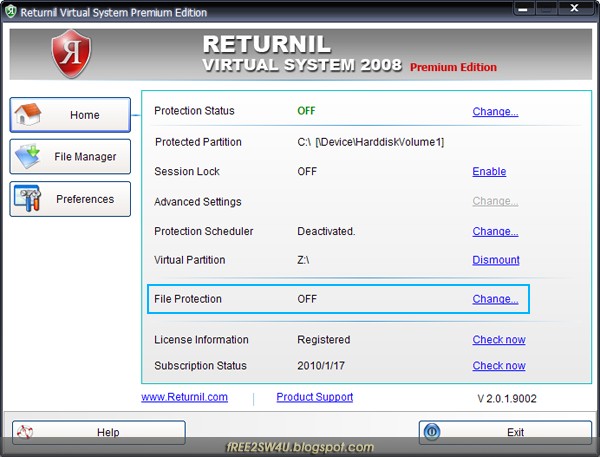Open the File Manager section
Image resolution: width=600 pixels, height=457 pixels.
[x=70, y=157]
